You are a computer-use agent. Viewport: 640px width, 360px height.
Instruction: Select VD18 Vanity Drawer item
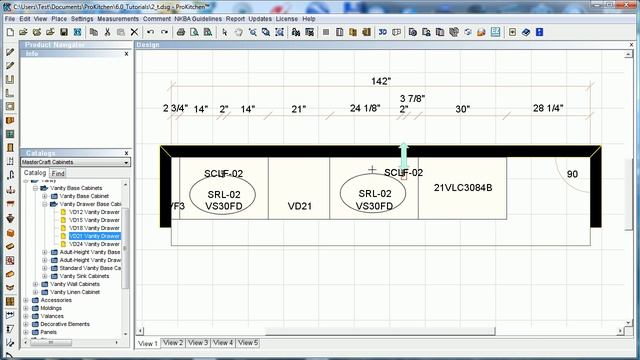click(94, 228)
